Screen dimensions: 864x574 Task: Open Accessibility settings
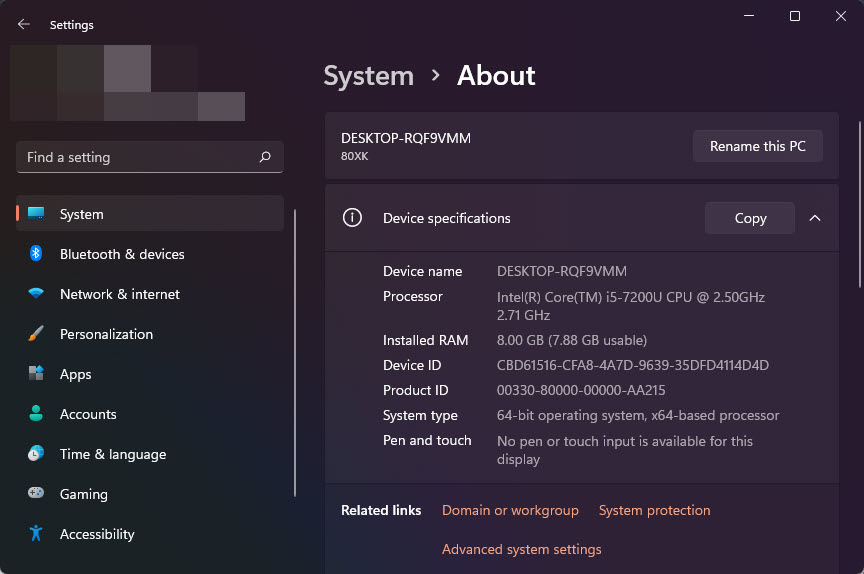[x=150, y=534]
